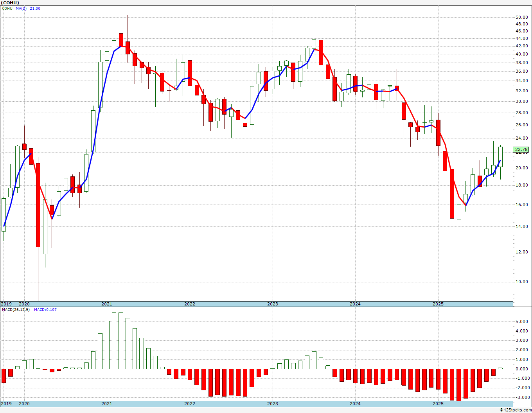
Task: Click the 10.00 price axis label
Action: 521,282
